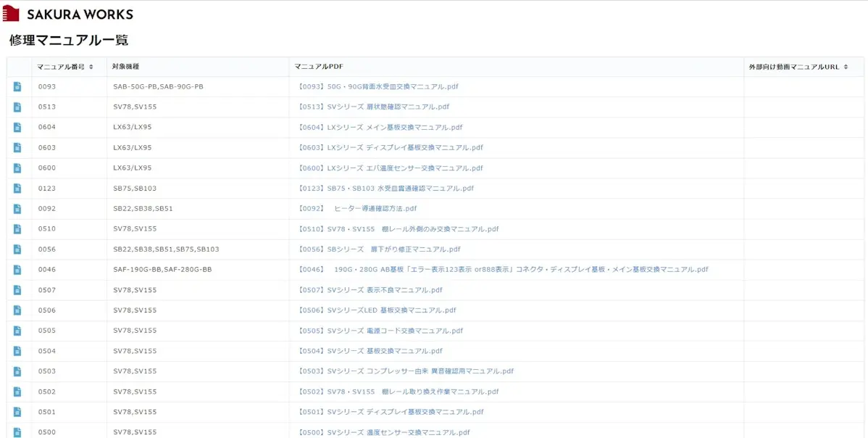Open 【0501】SVシリーズ ディスプレイ基板交換マニュアル.pdf
Screen dimensions: 868x438
(x=391, y=412)
